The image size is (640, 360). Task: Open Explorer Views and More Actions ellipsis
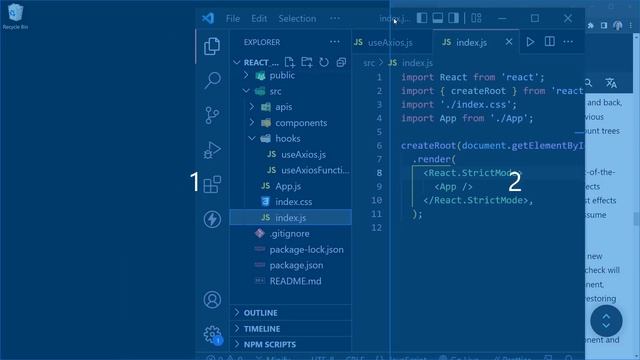(335, 42)
